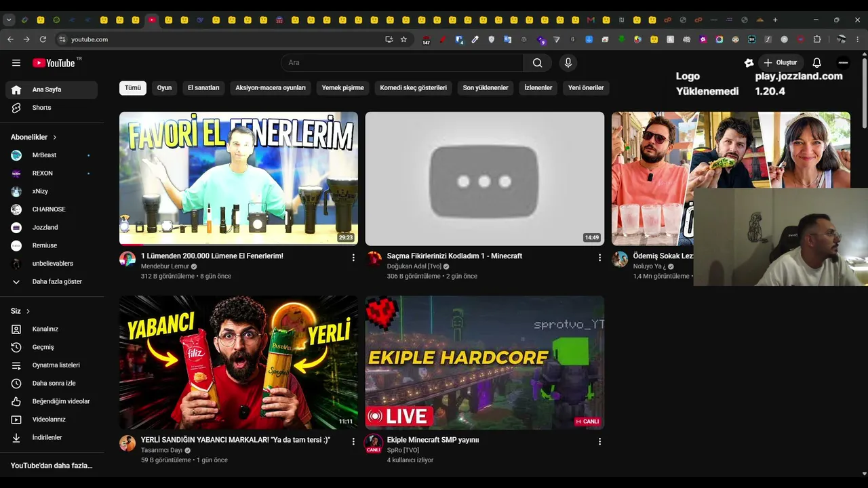Image resolution: width=868 pixels, height=488 pixels.
Task: Open Beğendiğim videolar
Action: (x=52, y=401)
